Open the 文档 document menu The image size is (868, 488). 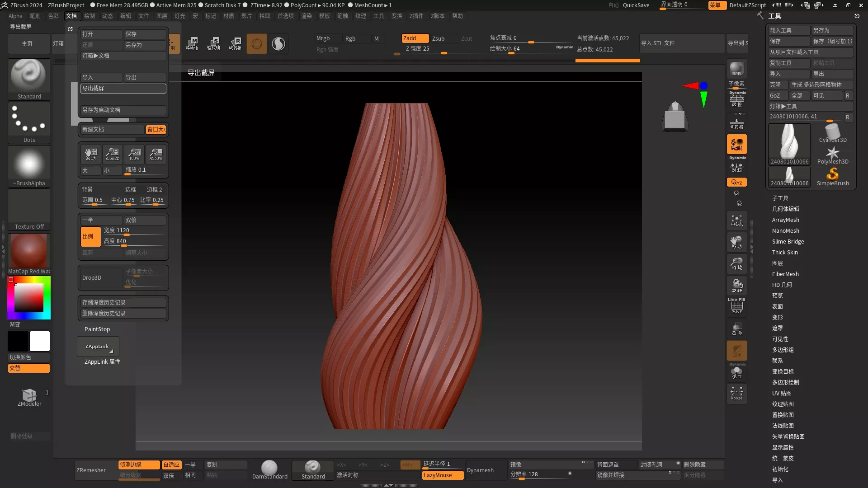coord(71,16)
